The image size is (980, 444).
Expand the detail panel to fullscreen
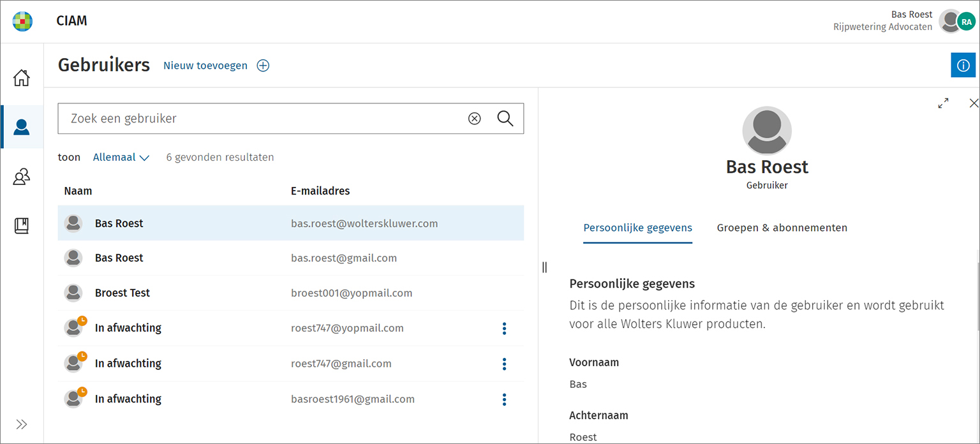click(943, 103)
